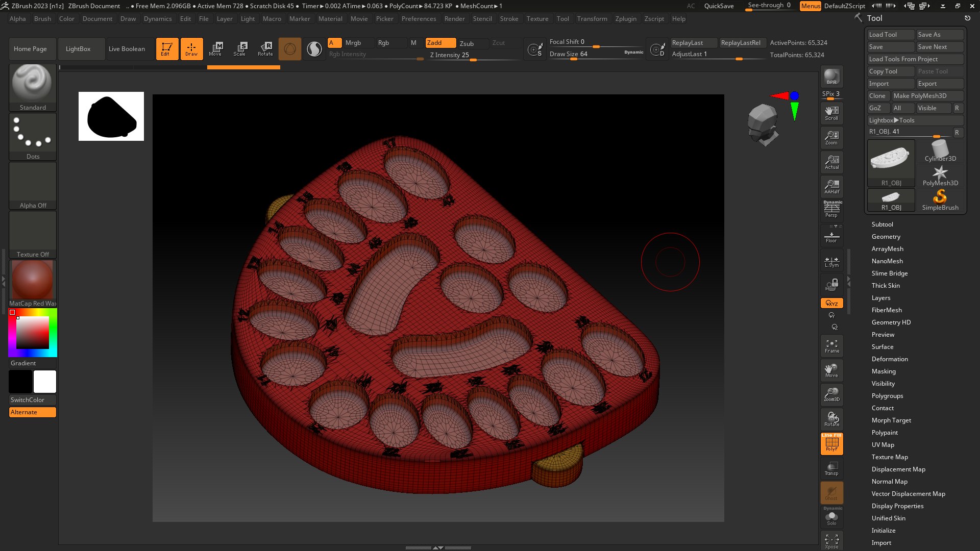This screenshot has width=980, height=551.
Task: Toggle Persp perspective mode
Action: pos(831,210)
